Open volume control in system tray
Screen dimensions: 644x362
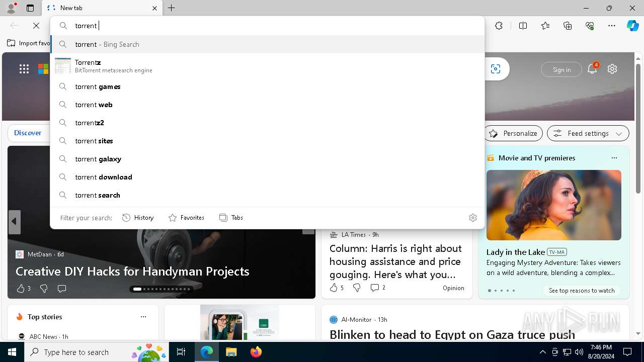tap(579, 352)
